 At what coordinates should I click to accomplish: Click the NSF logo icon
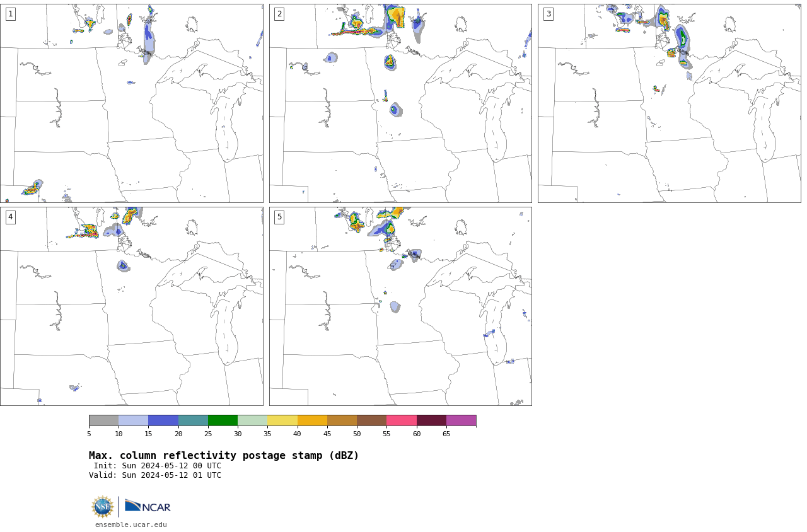point(103,507)
